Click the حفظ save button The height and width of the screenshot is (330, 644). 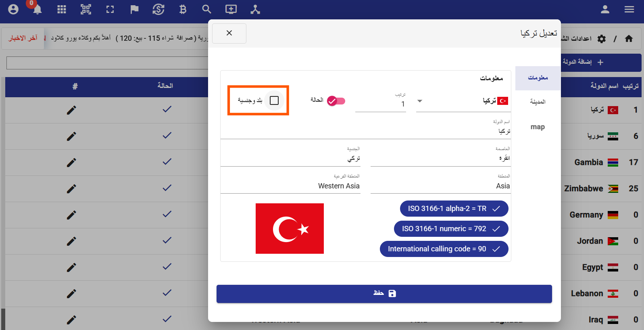click(384, 294)
